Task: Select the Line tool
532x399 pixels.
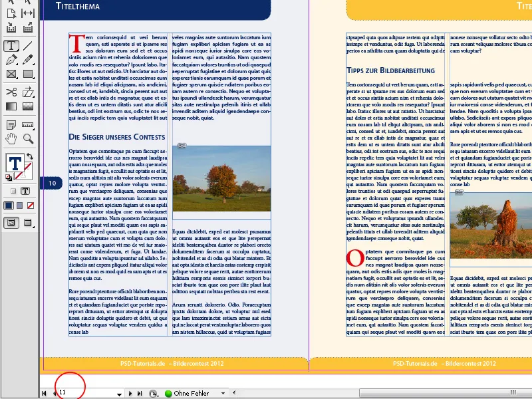Action: [28, 45]
